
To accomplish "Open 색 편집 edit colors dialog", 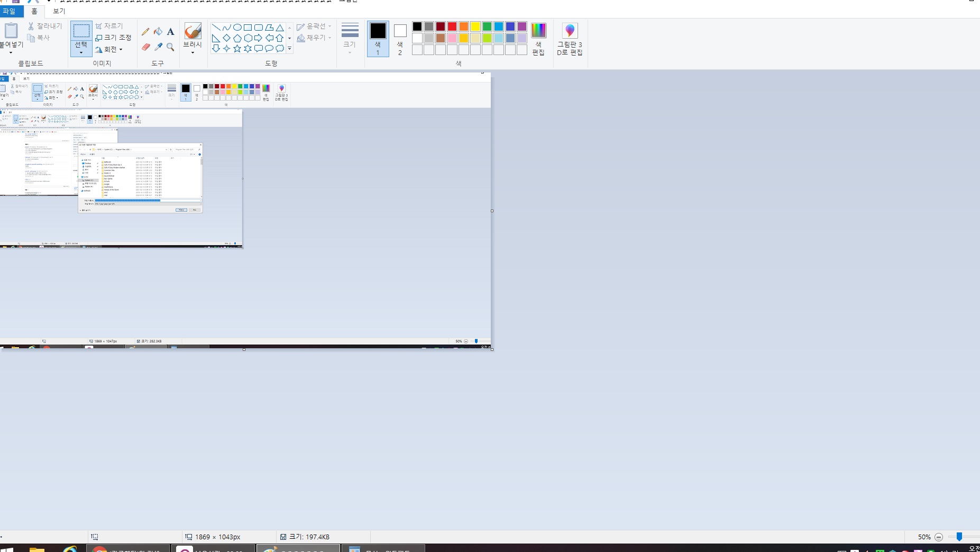I will (x=538, y=39).
